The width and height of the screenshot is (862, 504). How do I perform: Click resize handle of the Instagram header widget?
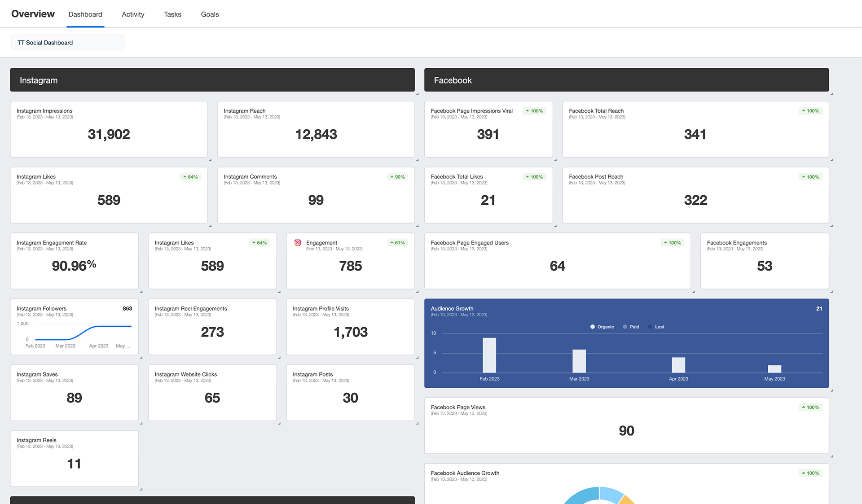point(417,94)
